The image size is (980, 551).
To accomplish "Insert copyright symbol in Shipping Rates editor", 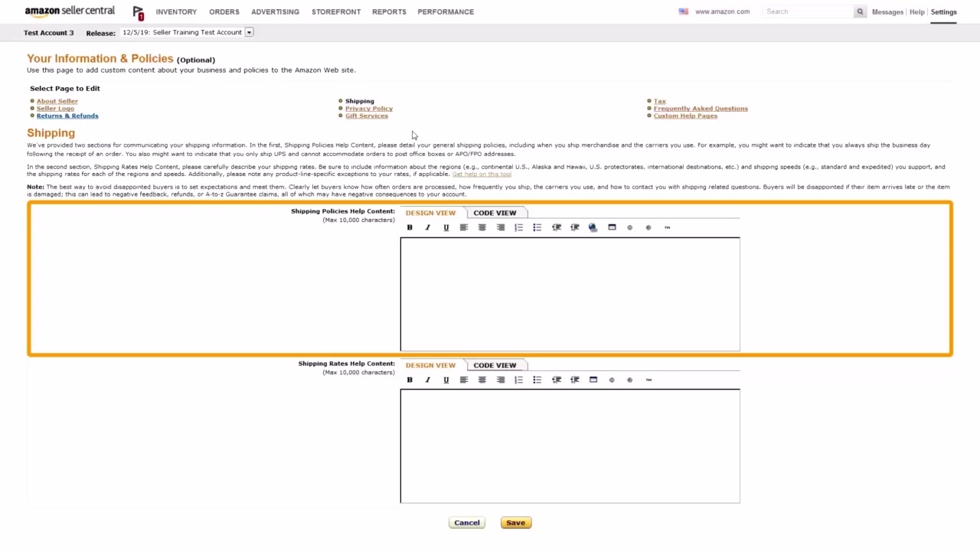I will 612,380.
